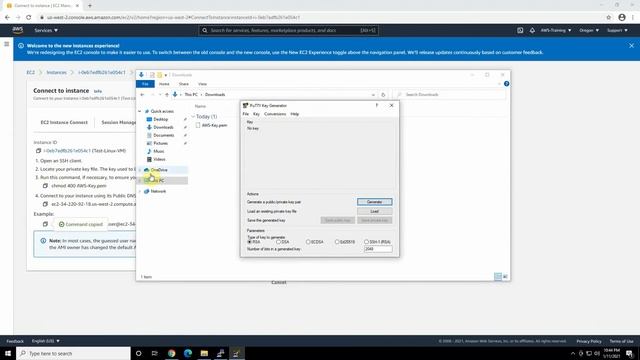This screenshot has width=640, height=360.
Task: Copy the public DNS with copy icon
Action: point(45,204)
